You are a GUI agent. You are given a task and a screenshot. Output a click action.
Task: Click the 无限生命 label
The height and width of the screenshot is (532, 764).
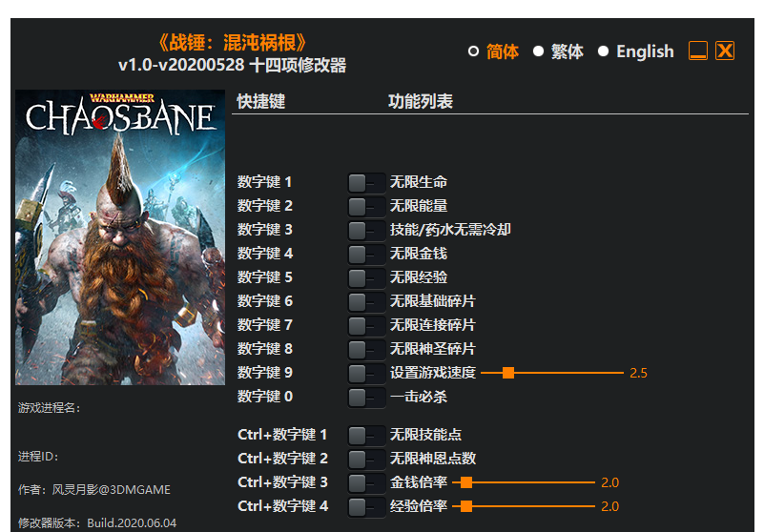point(419,182)
